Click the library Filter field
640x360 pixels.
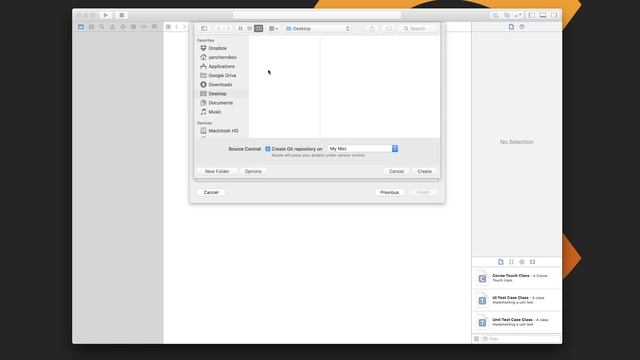click(522, 339)
